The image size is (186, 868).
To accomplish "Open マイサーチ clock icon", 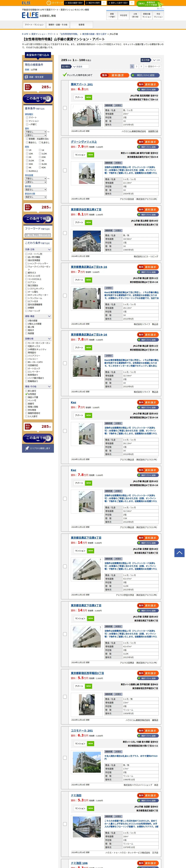I will point(49,3).
